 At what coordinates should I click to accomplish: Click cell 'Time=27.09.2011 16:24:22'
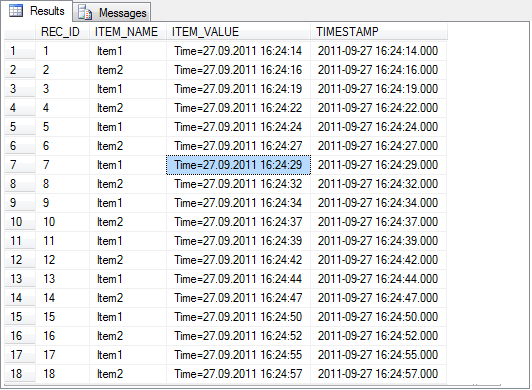pyautogui.click(x=239, y=108)
